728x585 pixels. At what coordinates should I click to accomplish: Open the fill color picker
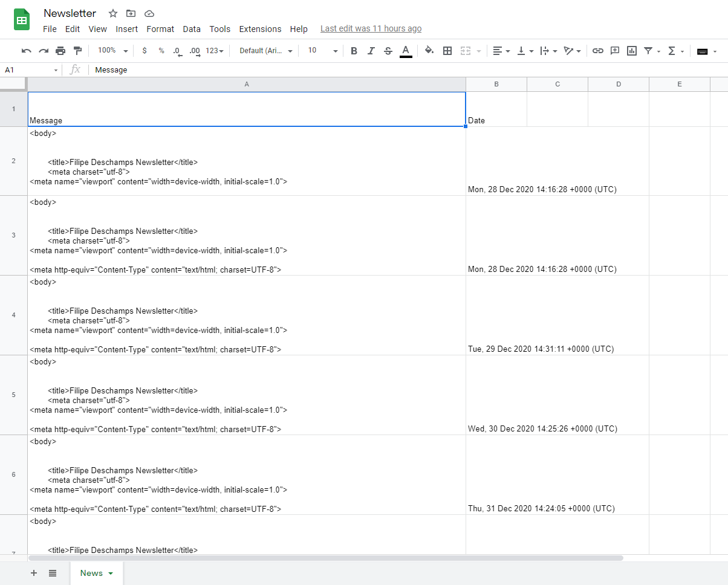(x=429, y=51)
